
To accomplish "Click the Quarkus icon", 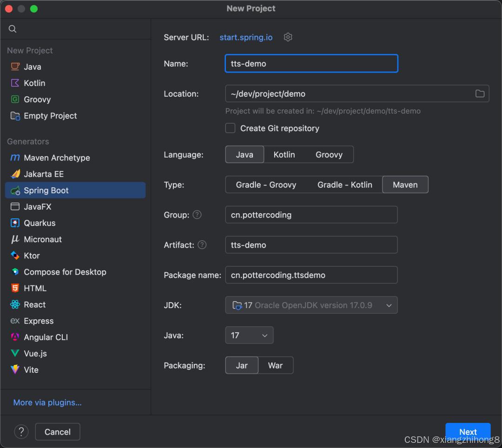I will coord(15,223).
